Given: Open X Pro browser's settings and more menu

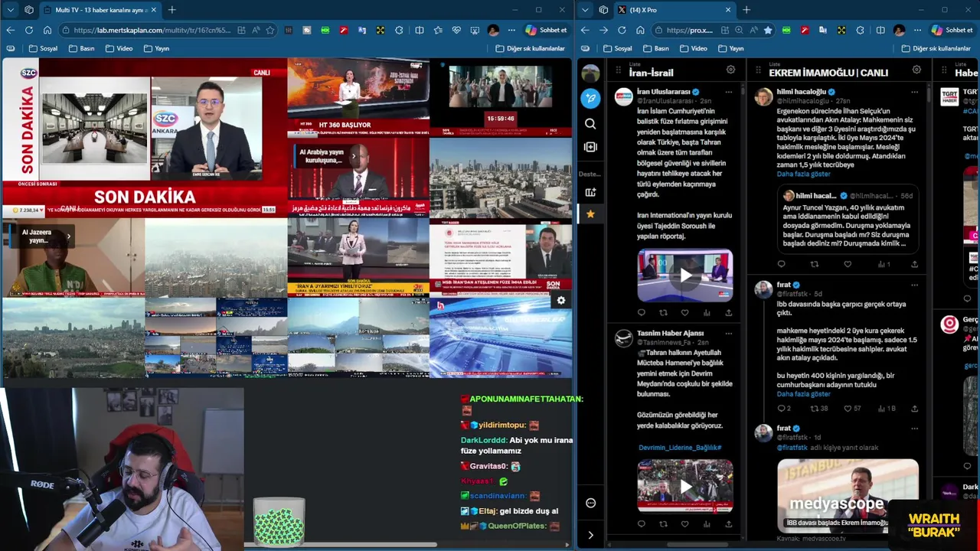Looking at the screenshot, I should pyautogui.click(x=917, y=30).
